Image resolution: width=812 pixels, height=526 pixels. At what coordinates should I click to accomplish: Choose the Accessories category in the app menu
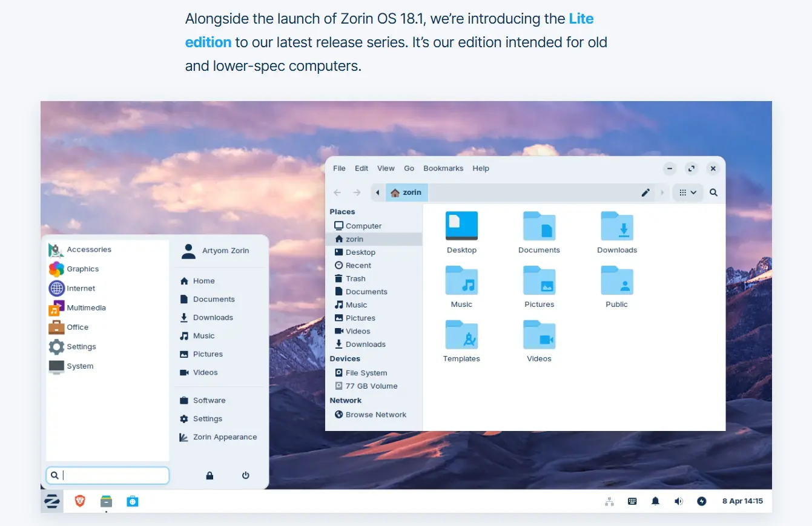pos(107,249)
